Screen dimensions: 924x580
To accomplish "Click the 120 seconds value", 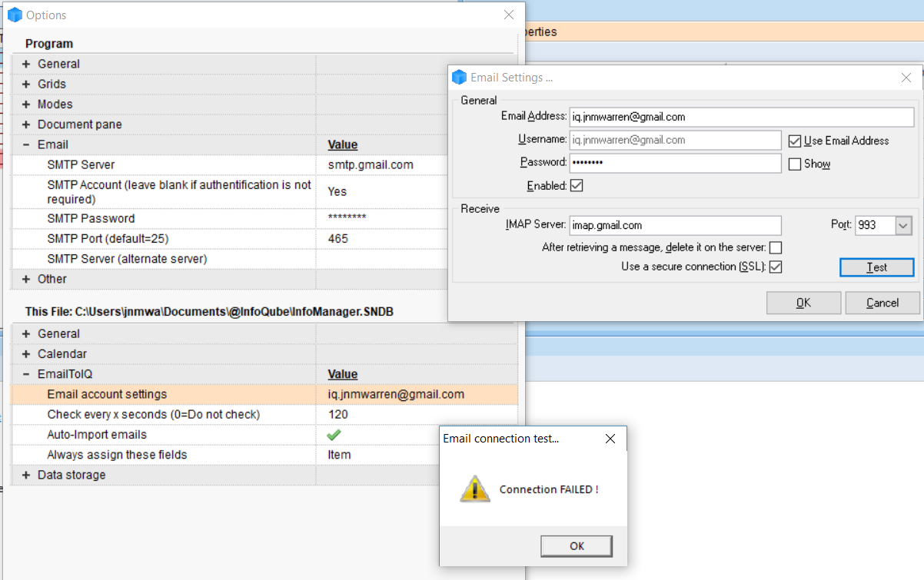I will click(337, 414).
